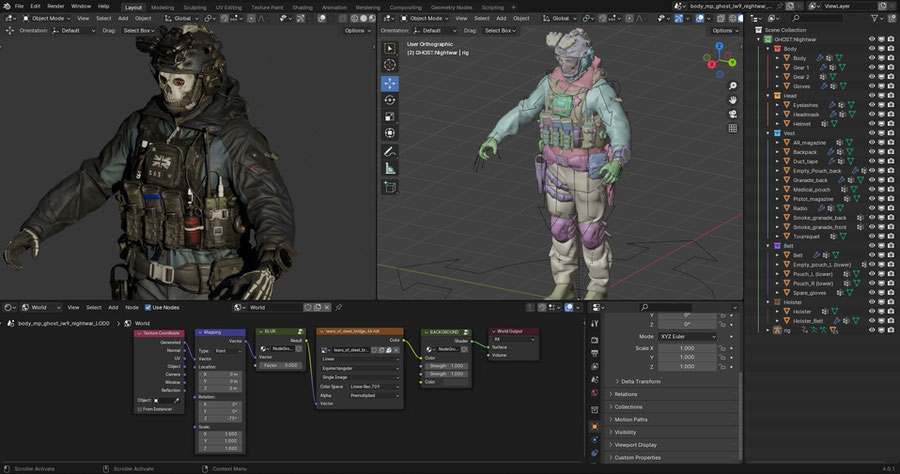Add a new workspace with plus button
Image resolution: width=900 pixels, height=474 pixels.
(514, 7)
